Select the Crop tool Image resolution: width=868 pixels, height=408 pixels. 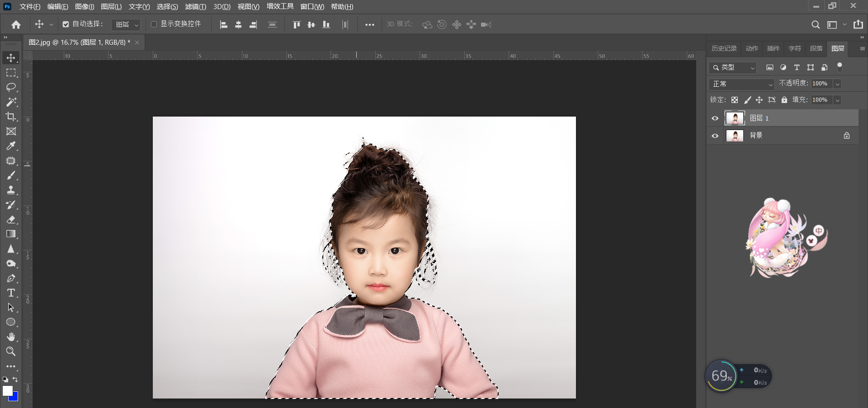tap(11, 117)
